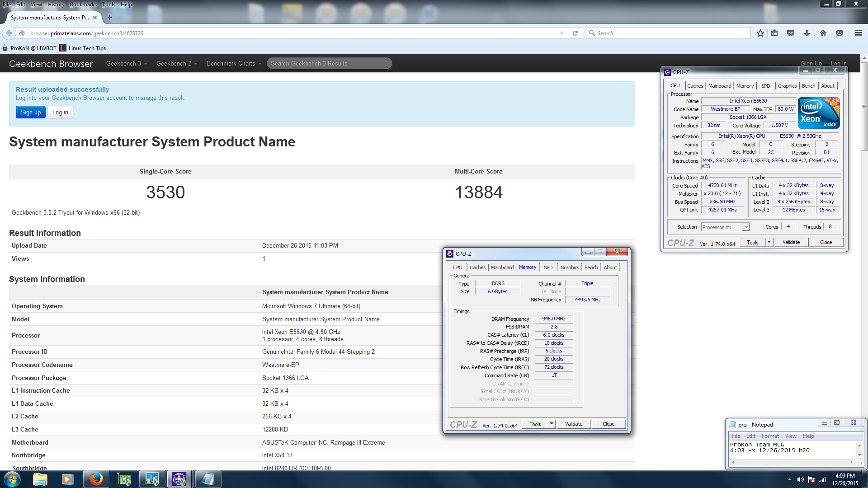Reload the page with the refresh icon
This screenshot has height=488, width=868.
(575, 33)
